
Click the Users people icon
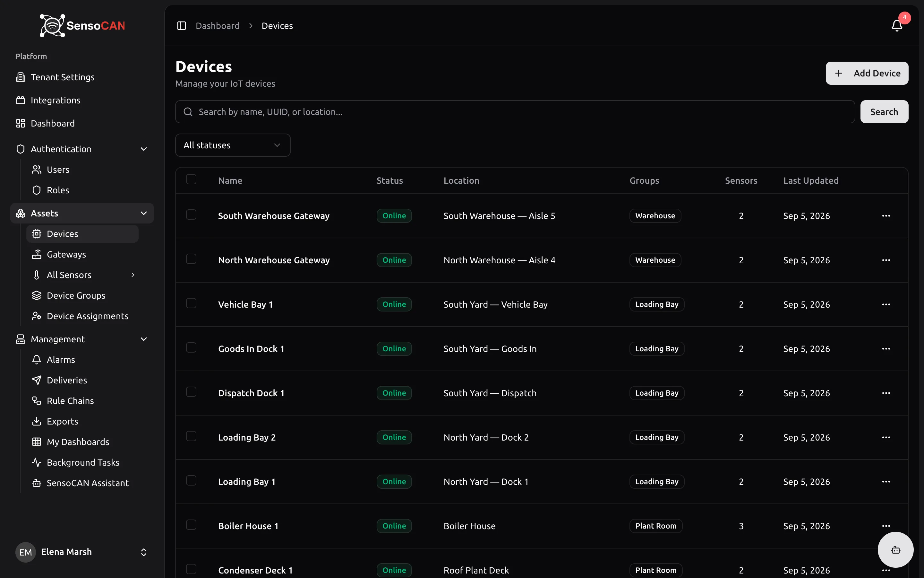pos(37,169)
